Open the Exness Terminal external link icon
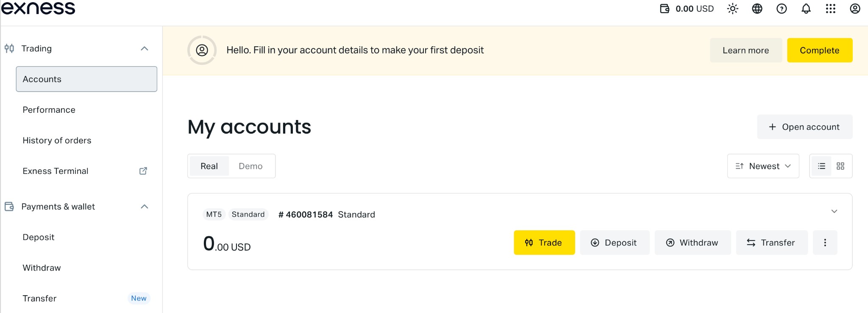 click(143, 171)
